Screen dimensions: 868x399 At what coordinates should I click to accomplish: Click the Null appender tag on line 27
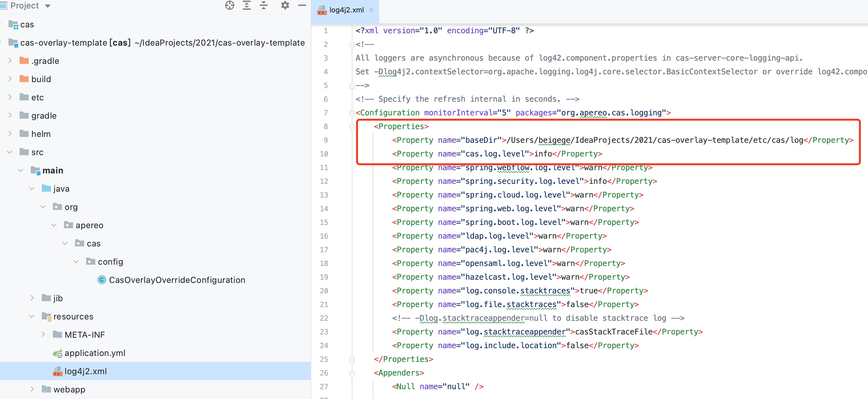(x=405, y=387)
